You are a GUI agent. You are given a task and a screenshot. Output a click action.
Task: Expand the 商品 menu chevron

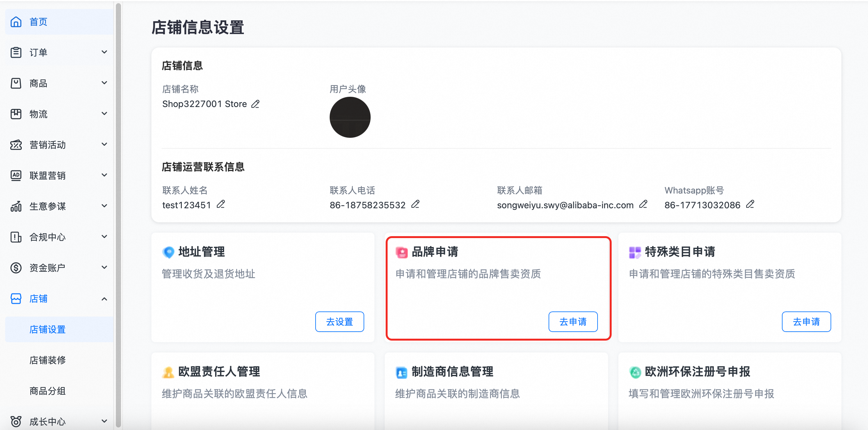coord(104,83)
